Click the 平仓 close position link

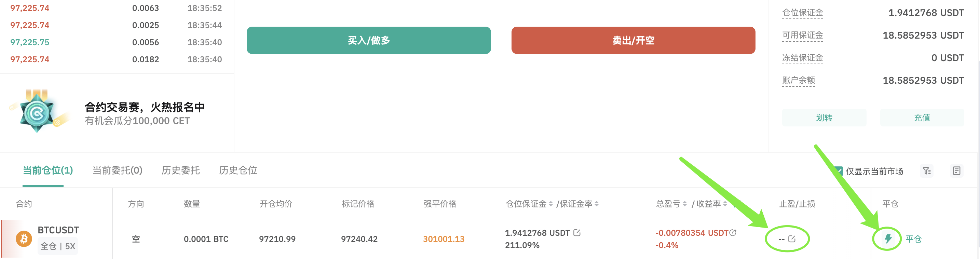(x=913, y=239)
